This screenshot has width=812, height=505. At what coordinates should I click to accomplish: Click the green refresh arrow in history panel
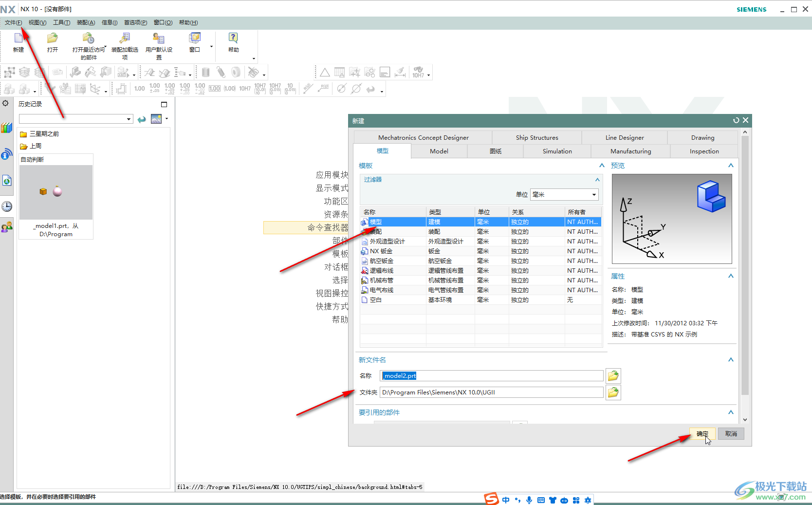pos(142,119)
